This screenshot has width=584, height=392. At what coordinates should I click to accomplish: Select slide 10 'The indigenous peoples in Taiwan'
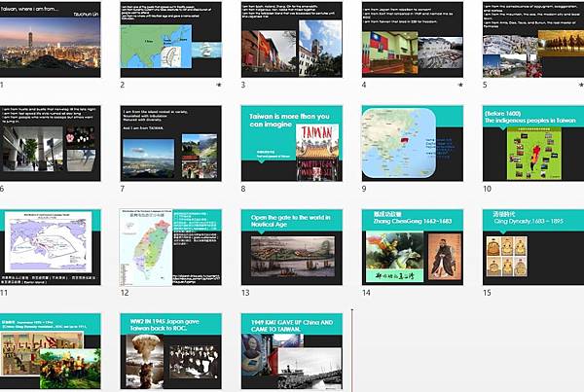[x=533, y=143]
